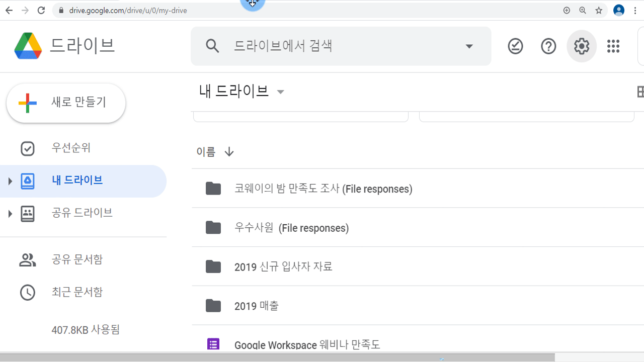Viewport: 644px width, 362px height.
Task: Click the zoom magnifier icon in address bar
Action: tap(583, 10)
